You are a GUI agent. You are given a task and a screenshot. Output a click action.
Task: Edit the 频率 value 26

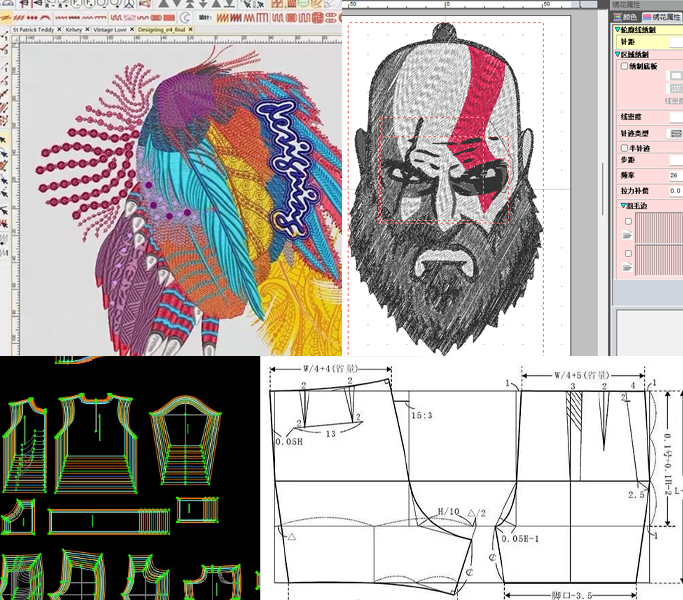676,175
